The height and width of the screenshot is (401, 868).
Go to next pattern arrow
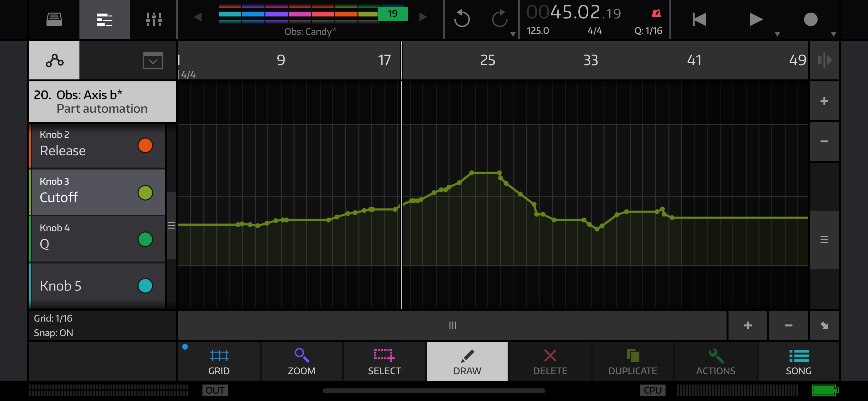coord(423,17)
